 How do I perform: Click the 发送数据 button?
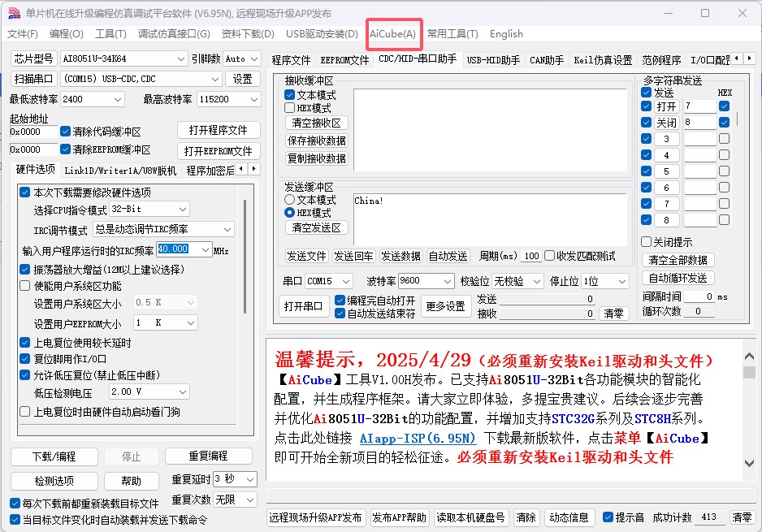coord(400,256)
